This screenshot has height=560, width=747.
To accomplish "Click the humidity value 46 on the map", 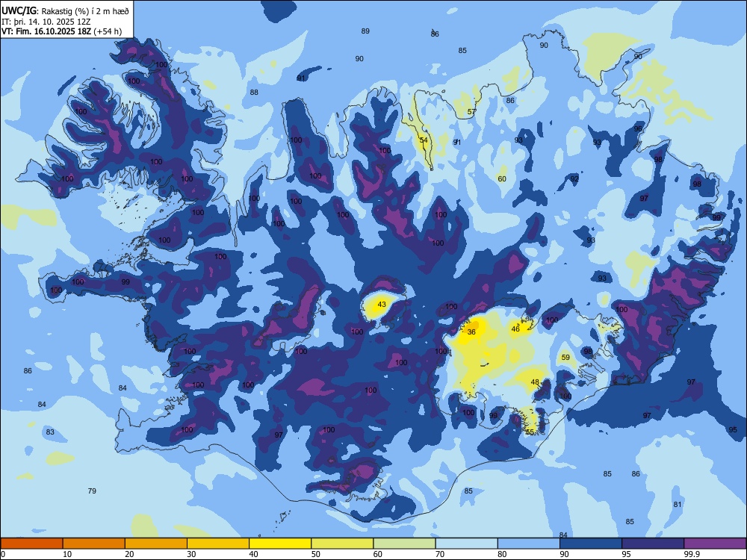I will point(515,329).
